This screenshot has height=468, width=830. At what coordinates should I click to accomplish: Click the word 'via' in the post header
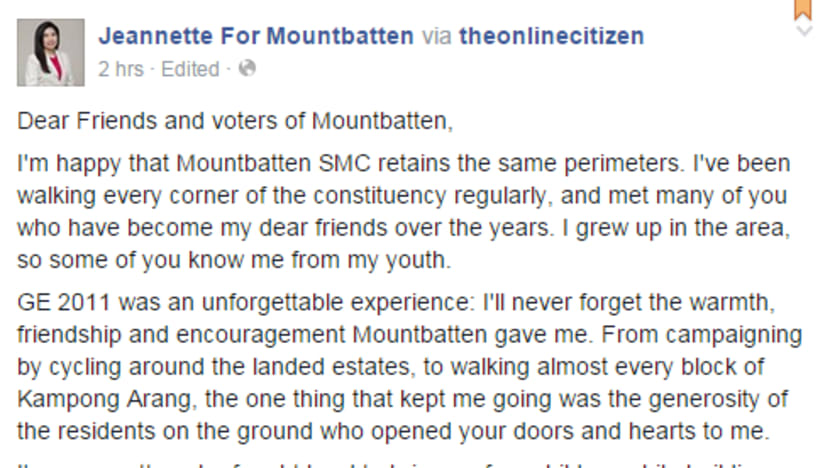tap(436, 37)
